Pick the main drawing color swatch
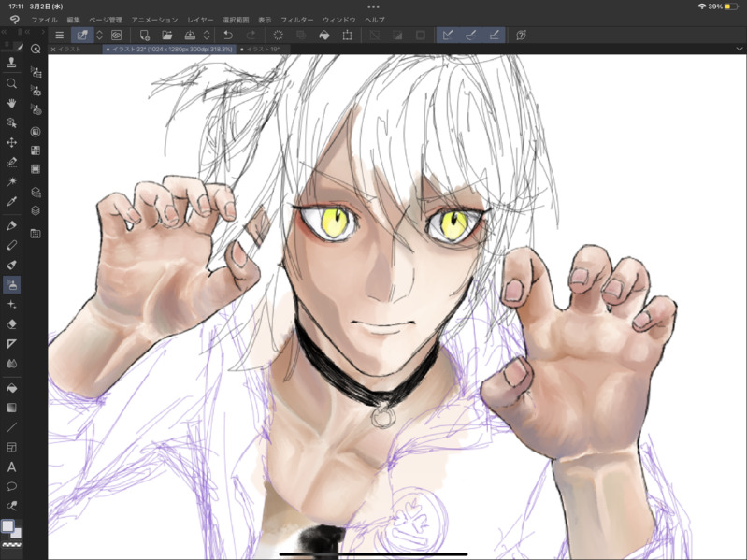 point(7,525)
